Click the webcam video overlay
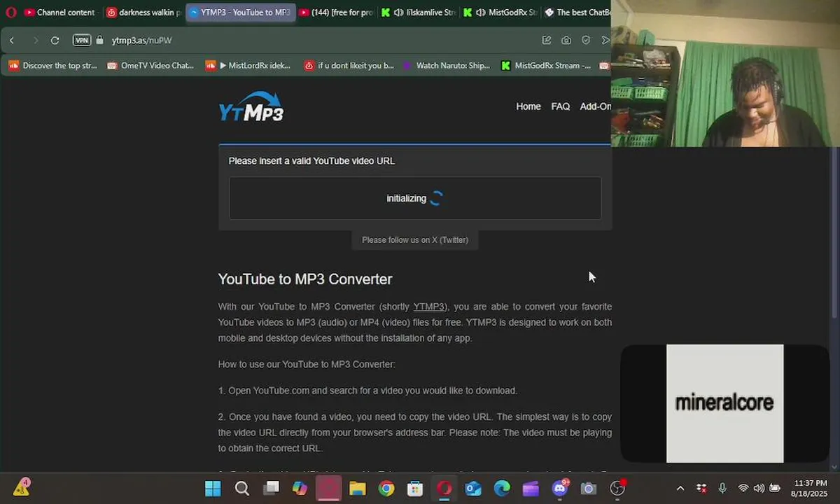Screen dimensions: 840x504 pos(725,73)
